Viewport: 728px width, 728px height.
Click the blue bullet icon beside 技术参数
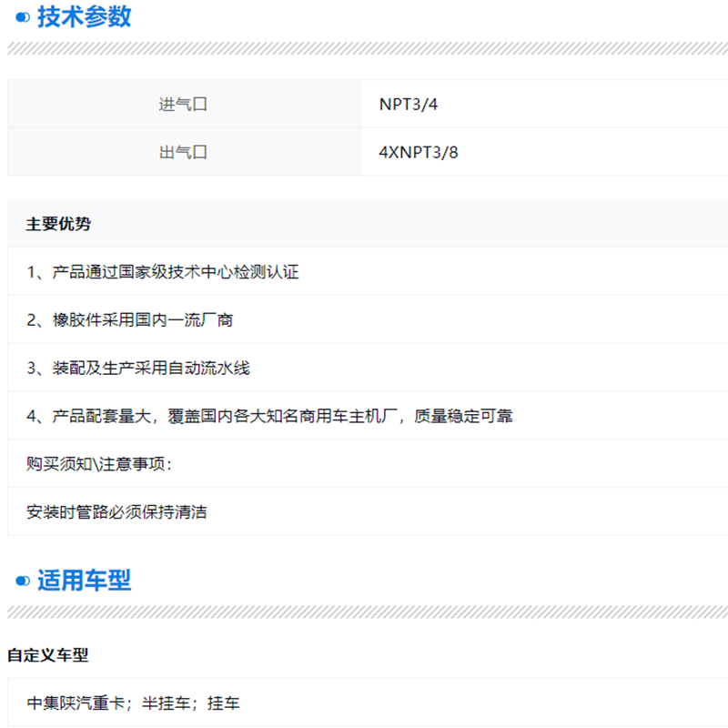click(x=23, y=17)
